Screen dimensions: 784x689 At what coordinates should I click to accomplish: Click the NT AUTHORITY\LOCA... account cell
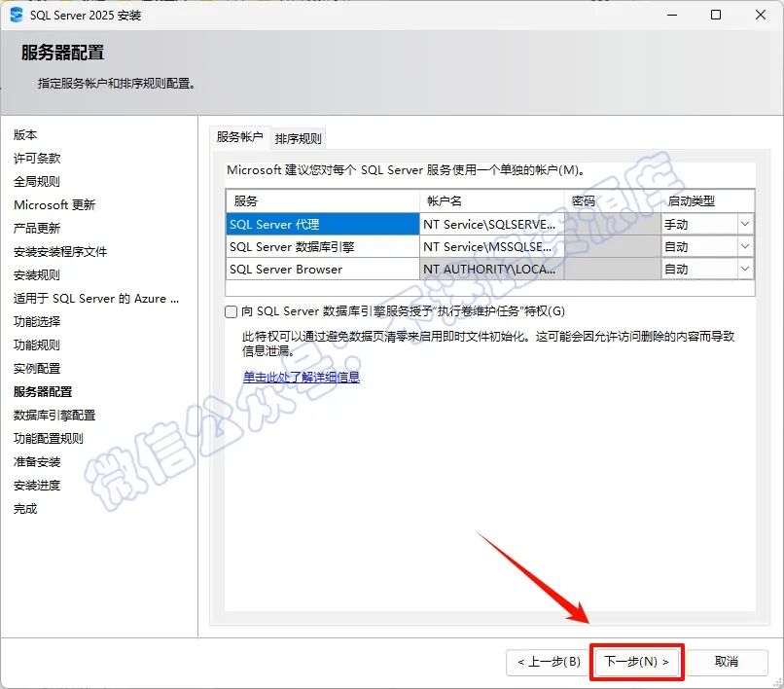pos(492,270)
